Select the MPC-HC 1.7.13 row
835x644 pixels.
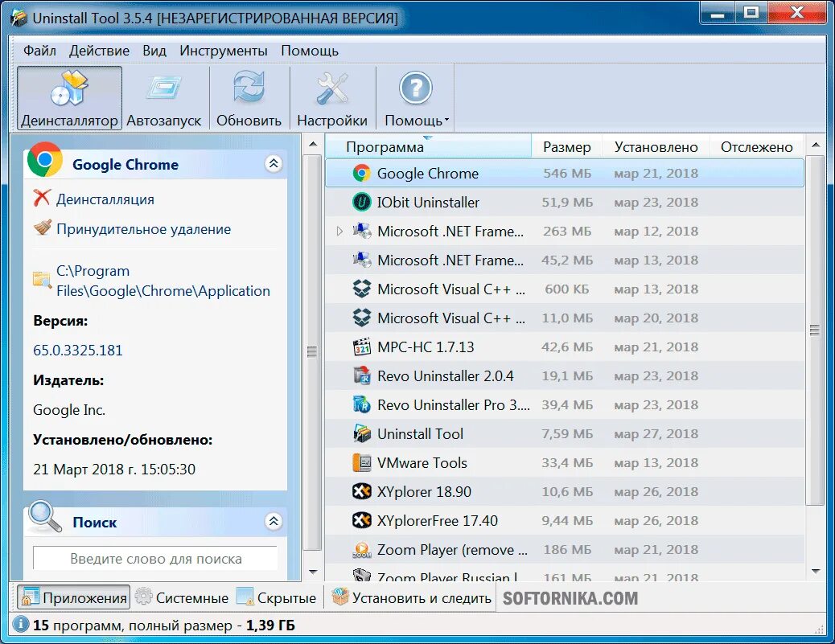565,347
